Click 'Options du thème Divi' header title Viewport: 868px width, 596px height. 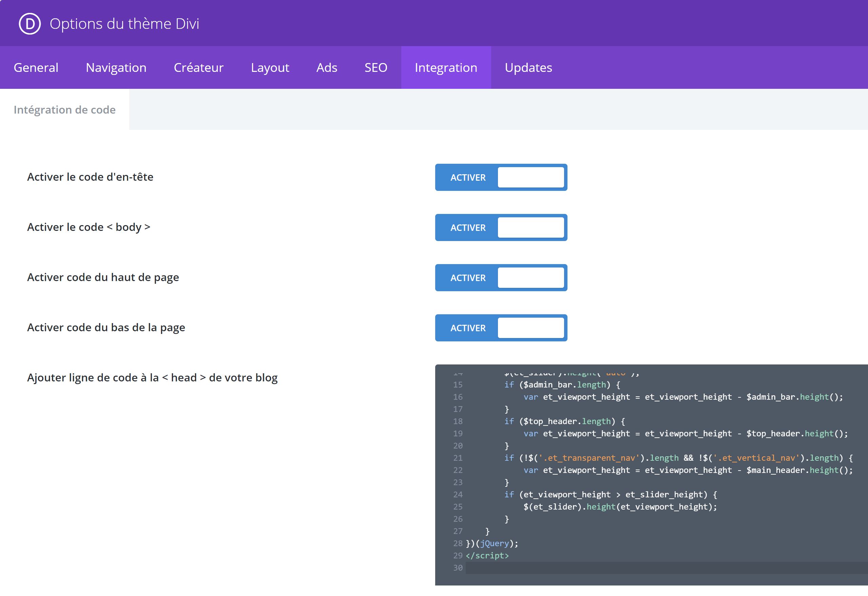124,23
